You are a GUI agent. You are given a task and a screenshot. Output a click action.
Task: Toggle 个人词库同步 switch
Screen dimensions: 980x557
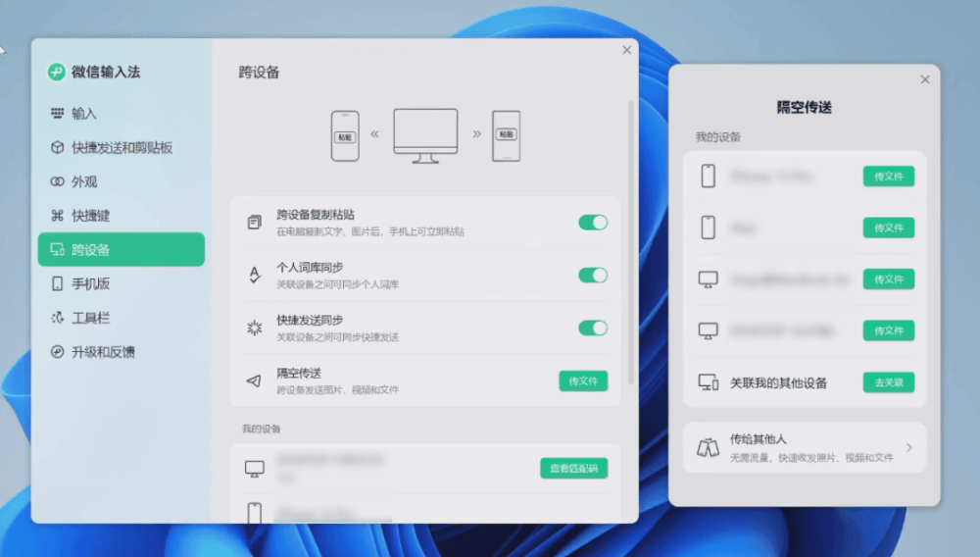pyautogui.click(x=593, y=275)
